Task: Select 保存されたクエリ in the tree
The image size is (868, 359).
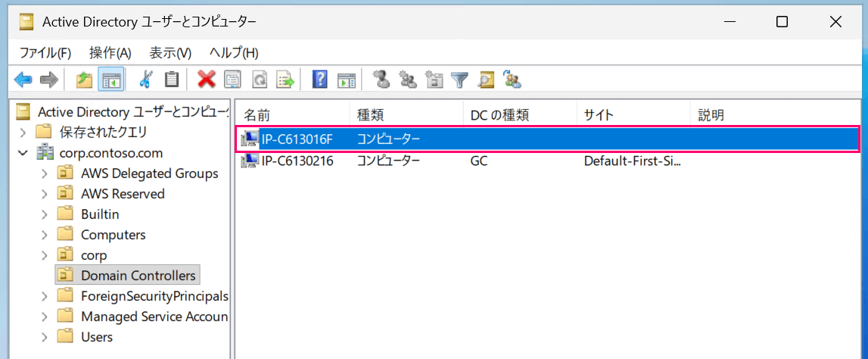Action: point(103,132)
